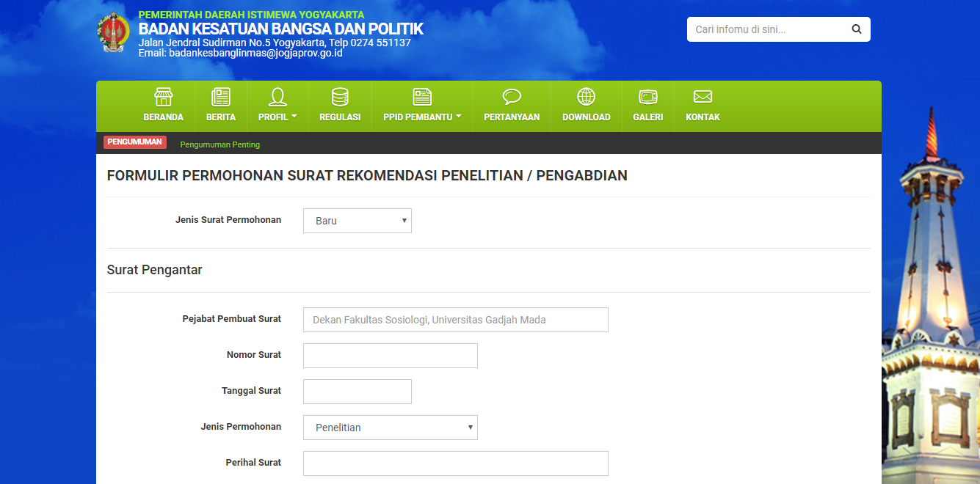The height and width of the screenshot is (484, 980).
Task: Open the Pertanyaan speech bubble icon
Action: tap(512, 97)
